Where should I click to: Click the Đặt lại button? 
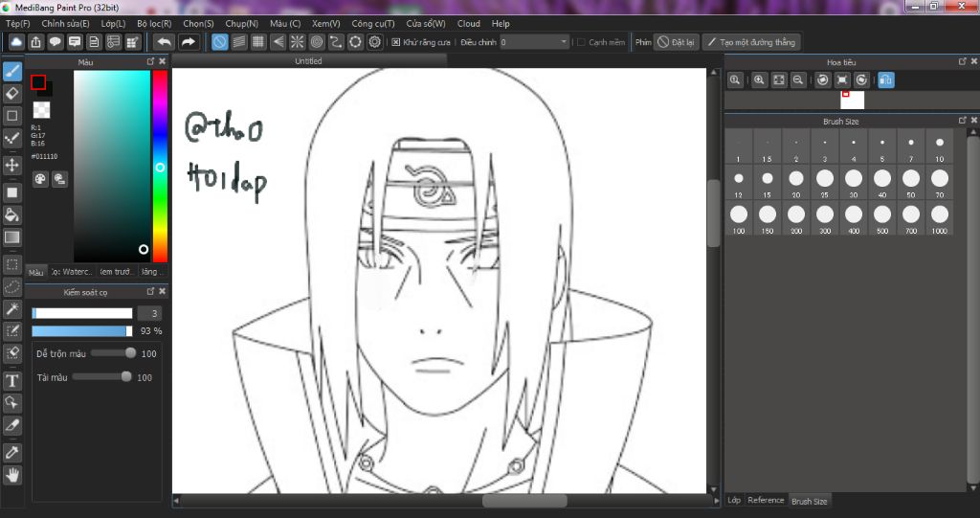click(676, 42)
